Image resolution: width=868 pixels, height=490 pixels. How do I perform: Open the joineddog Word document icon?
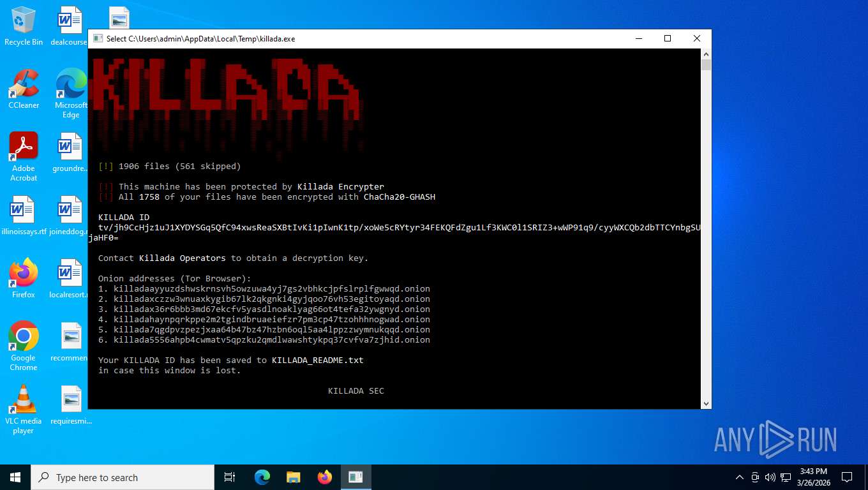(69, 216)
